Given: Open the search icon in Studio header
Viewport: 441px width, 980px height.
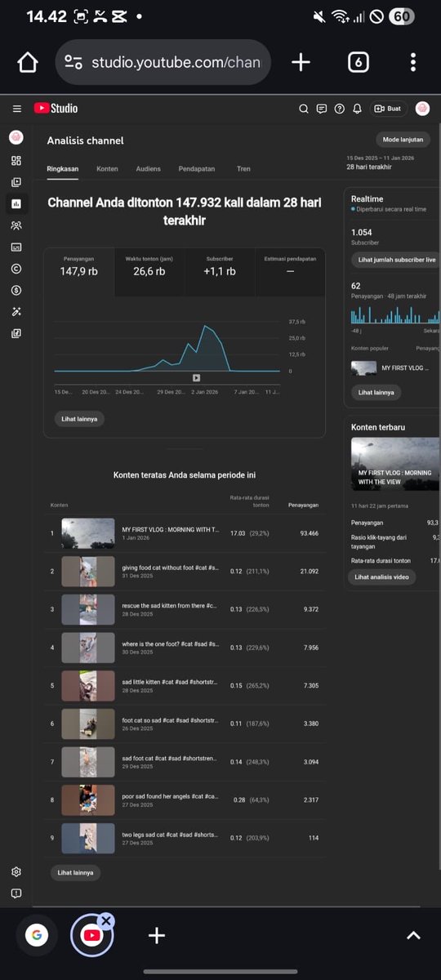Looking at the screenshot, I should (304, 109).
